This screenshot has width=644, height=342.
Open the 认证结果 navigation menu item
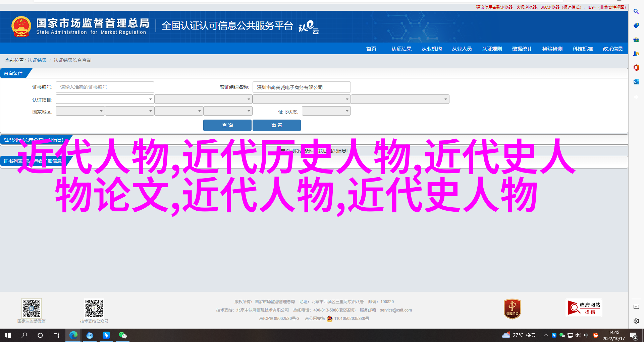tap(401, 49)
